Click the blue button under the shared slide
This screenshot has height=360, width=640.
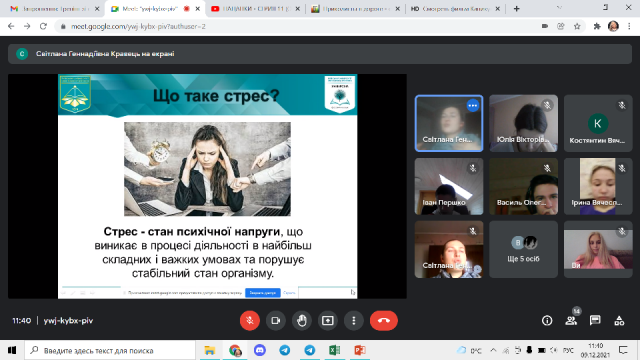tap(263, 293)
